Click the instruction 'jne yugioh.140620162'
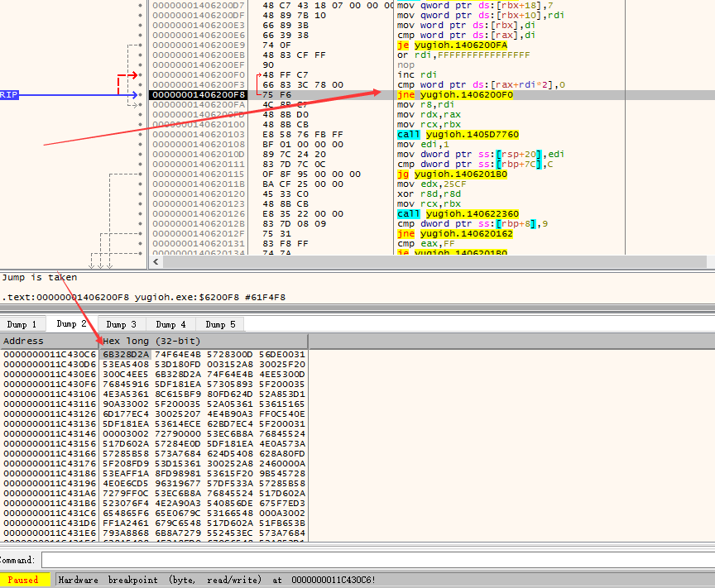715x588 pixels. tap(454, 234)
